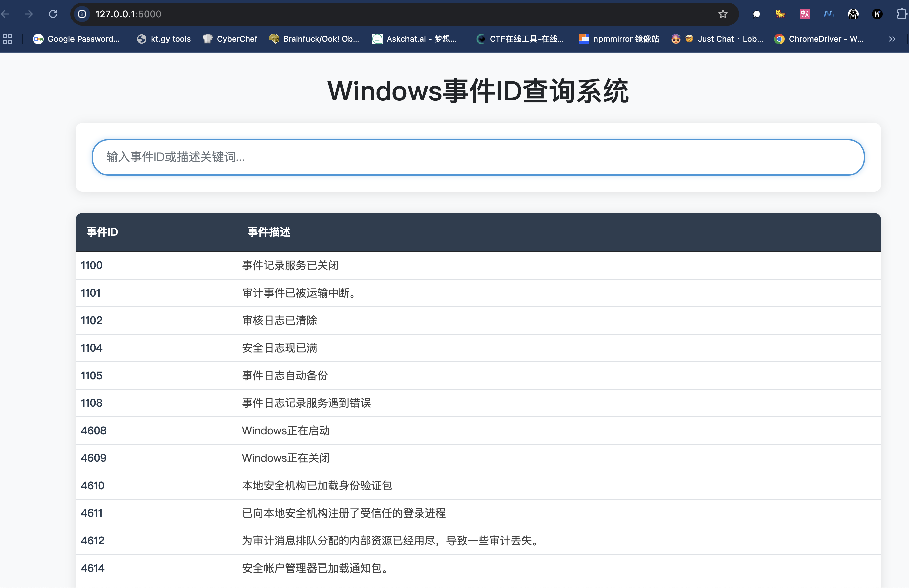
Task: Open the ChromeDriver bookmark
Action: click(x=819, y=39)
